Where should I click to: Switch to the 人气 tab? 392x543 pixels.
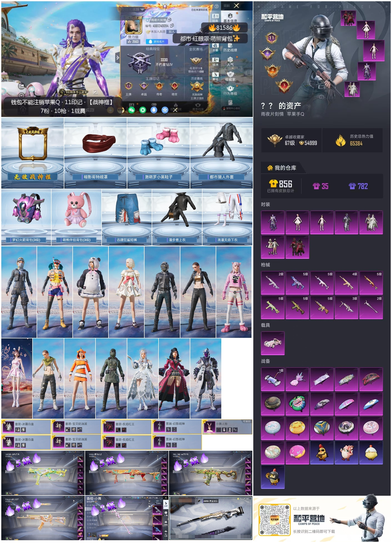(x=230, y=62)
